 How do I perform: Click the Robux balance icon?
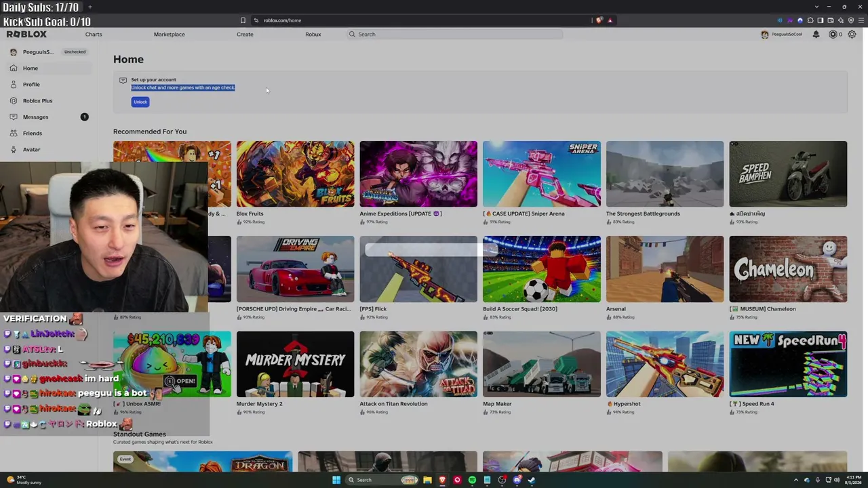tap(833, 34)
